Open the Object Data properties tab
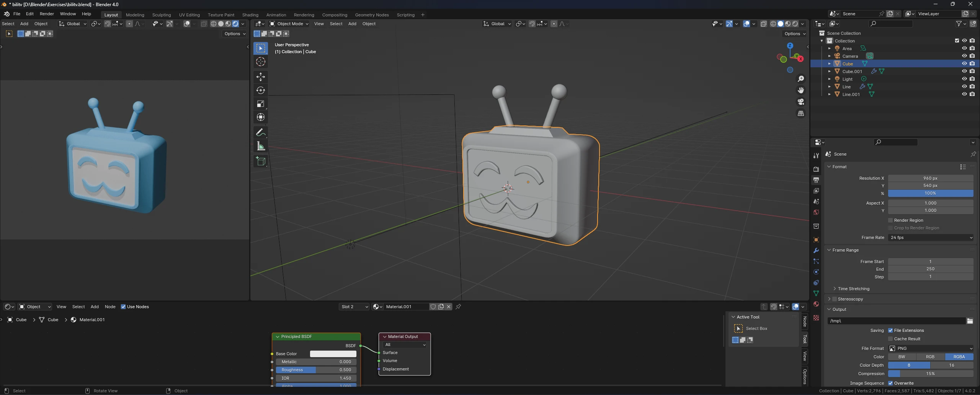Viewport: 980px width, 395px height. (x=816, y=293)
